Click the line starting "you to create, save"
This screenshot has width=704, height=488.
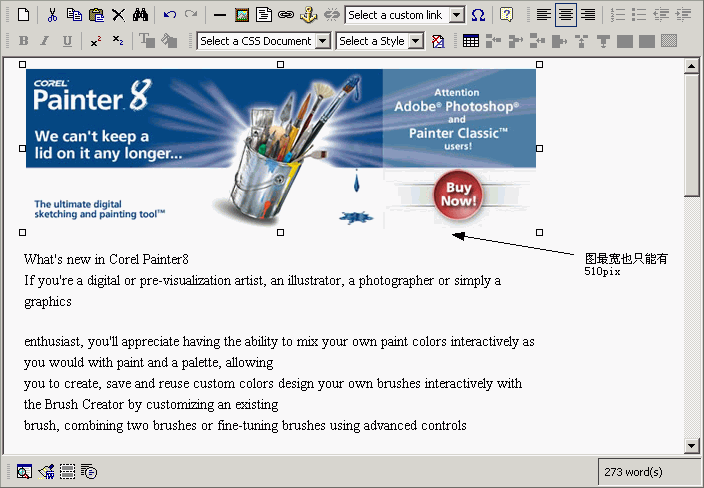tap(273, 383)
